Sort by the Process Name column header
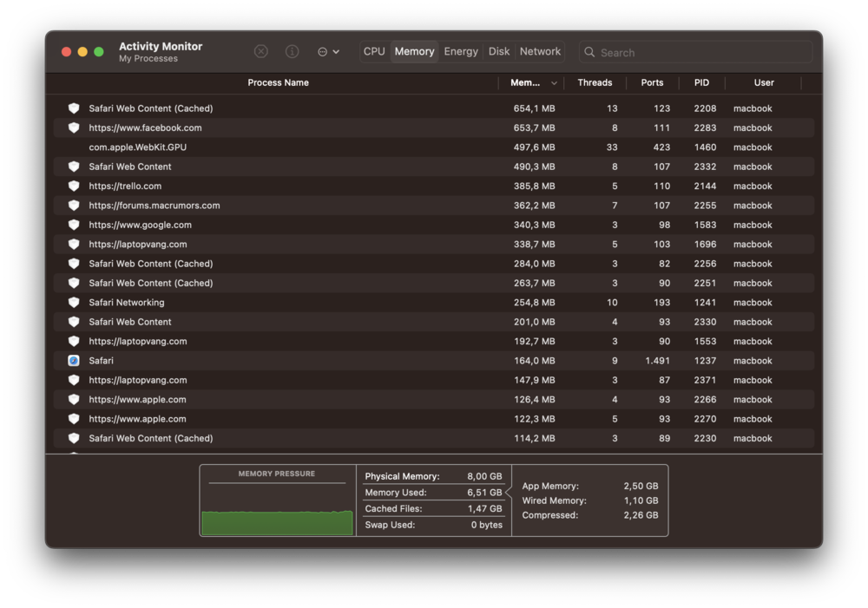 [x=279, y=82]
